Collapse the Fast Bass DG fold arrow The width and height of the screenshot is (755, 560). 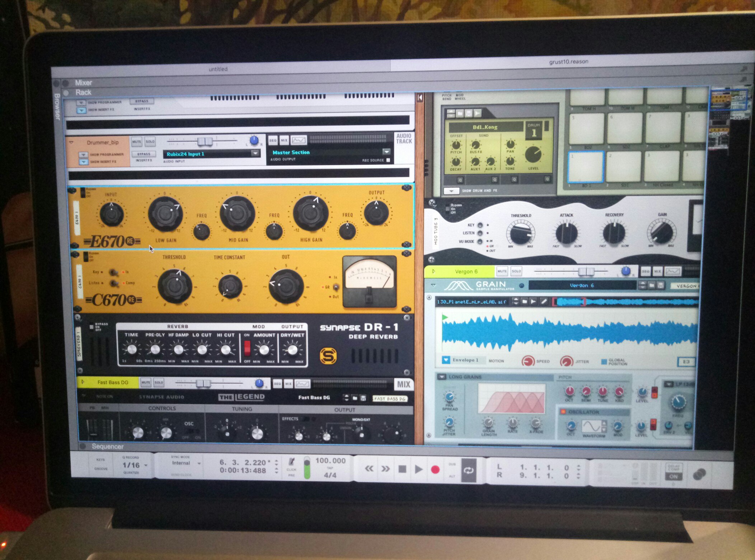[83, 382]
